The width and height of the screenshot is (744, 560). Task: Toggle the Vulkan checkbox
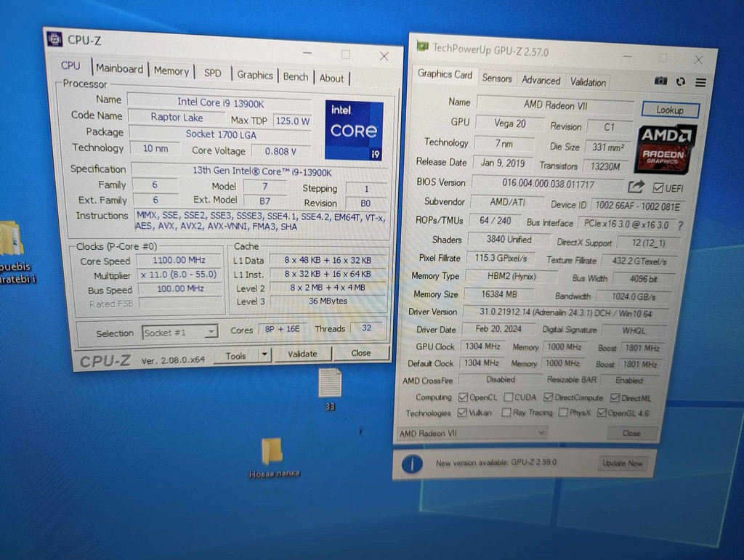tap(461, 413)
